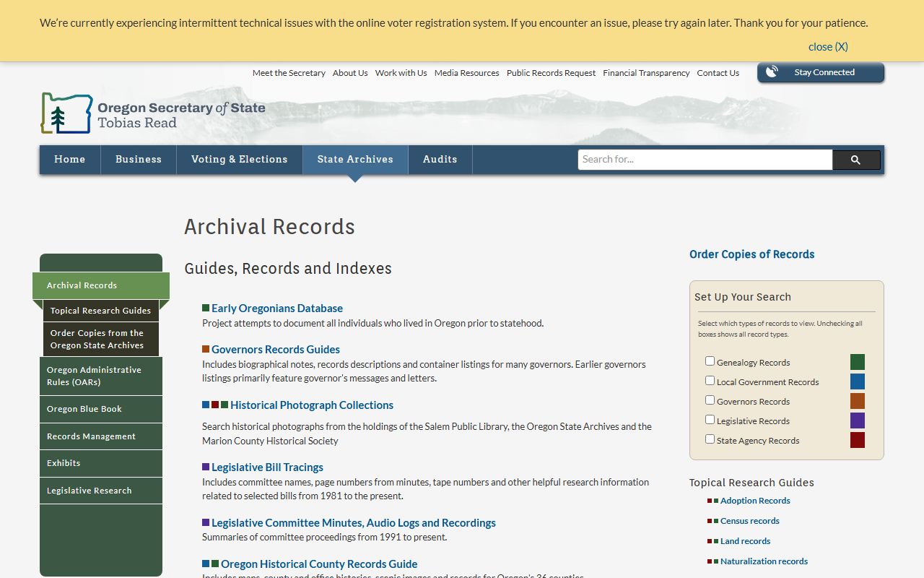Open Records Management sidebar item
The image size is (924, 578).
[x=101, y=436]
